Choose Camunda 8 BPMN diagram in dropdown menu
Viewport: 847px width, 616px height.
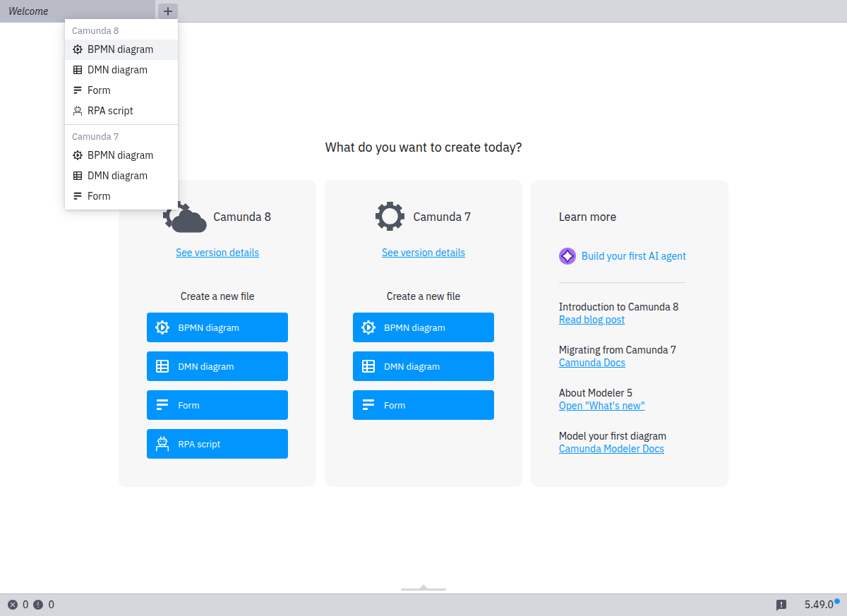121,49
